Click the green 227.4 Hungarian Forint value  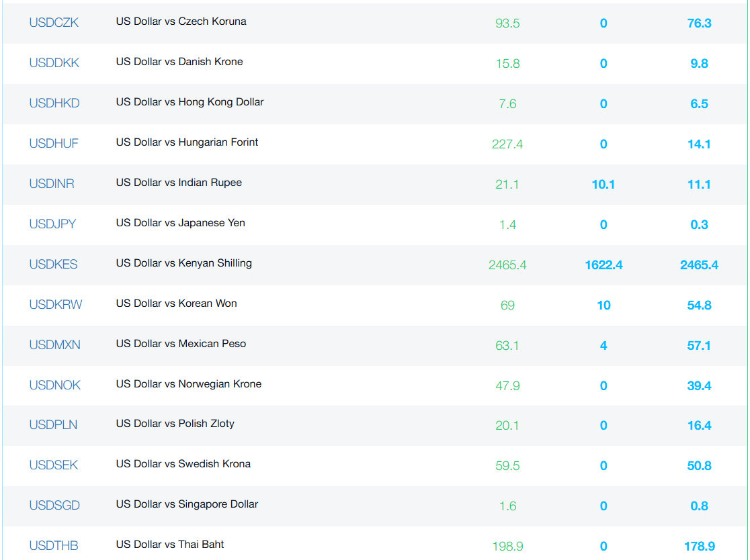507,144
